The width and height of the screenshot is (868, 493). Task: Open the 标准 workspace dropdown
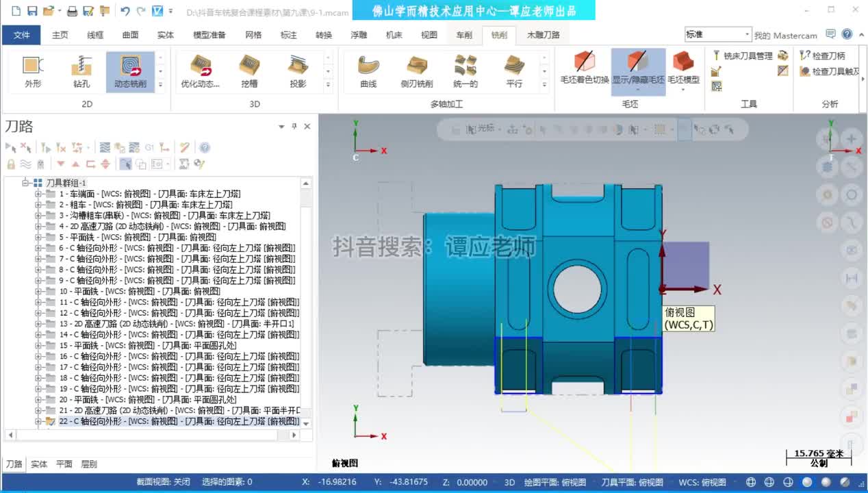[x=717, y=34]
